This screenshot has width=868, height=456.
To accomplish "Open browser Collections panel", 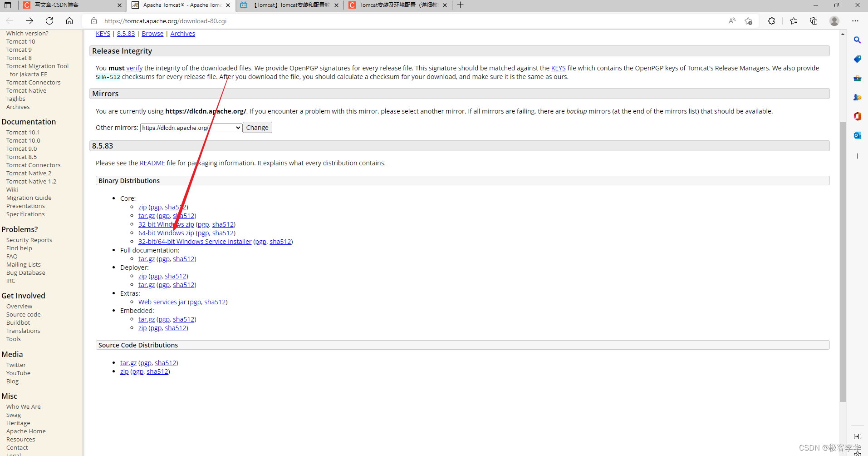I will 814,21.
